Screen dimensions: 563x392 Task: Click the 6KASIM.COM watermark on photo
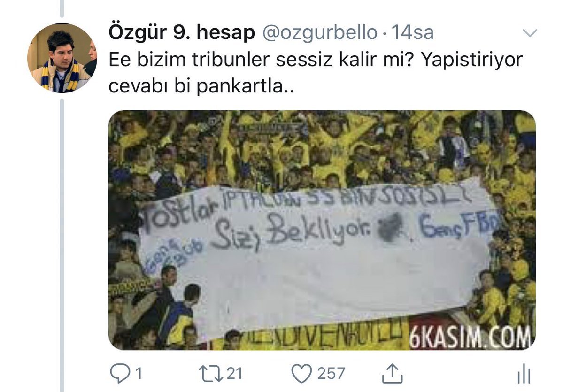470,338
